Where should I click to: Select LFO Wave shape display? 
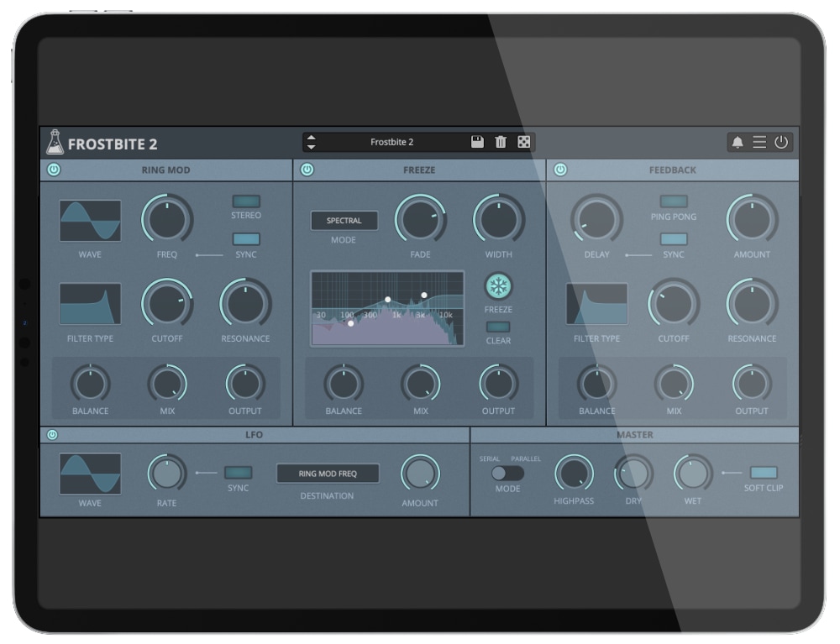tap(90, 474)
